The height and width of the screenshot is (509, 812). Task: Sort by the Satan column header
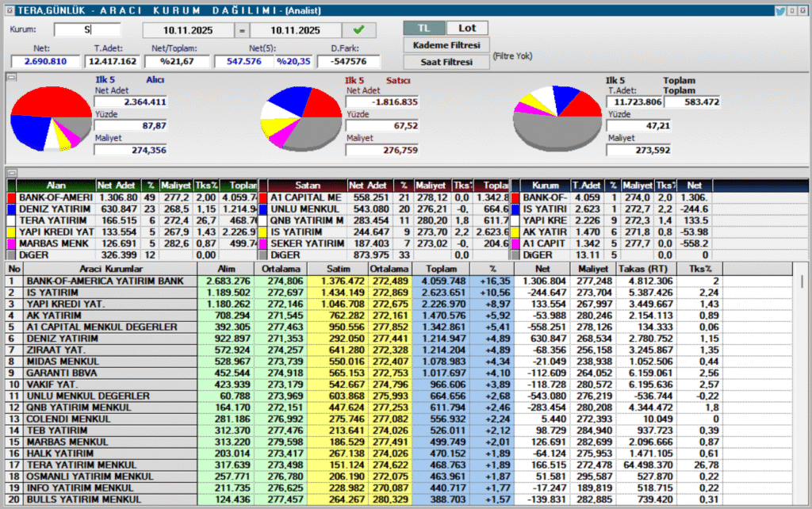(x=308, y=186)
